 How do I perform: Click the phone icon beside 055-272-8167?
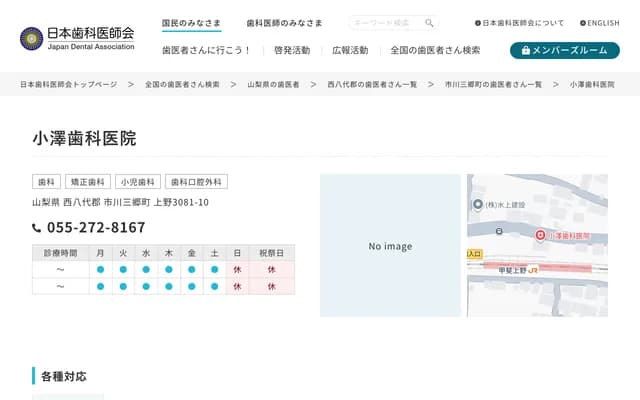pos(37,228)
